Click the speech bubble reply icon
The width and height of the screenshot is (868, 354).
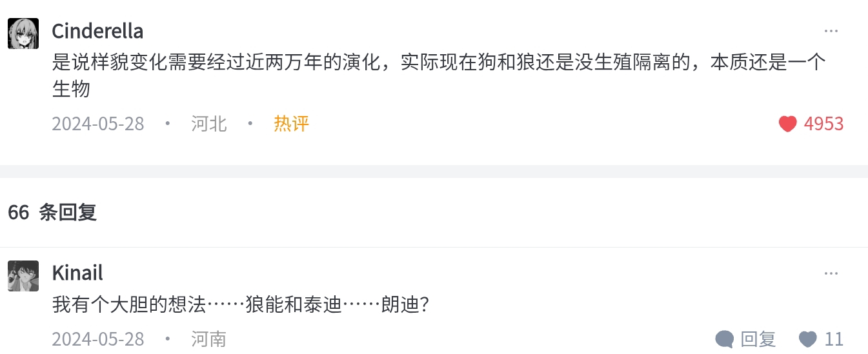click(725, 339)
